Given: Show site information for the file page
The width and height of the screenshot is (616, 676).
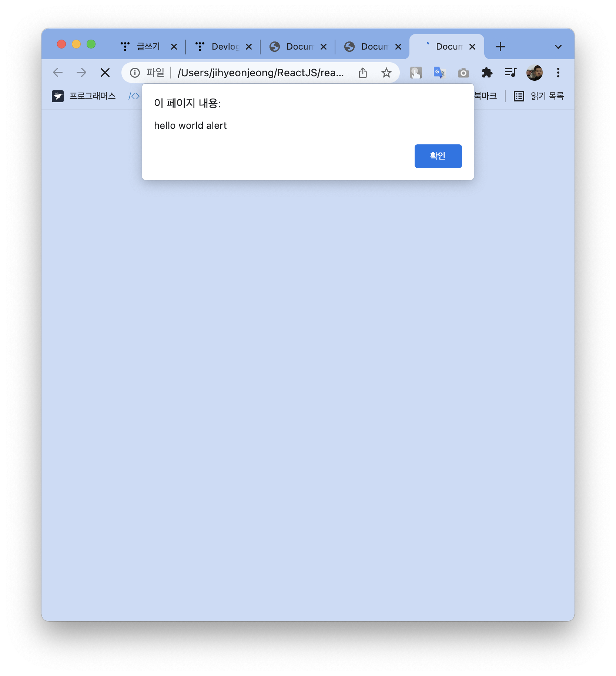Looking at the screenshot, I should (x=135, y=73).
